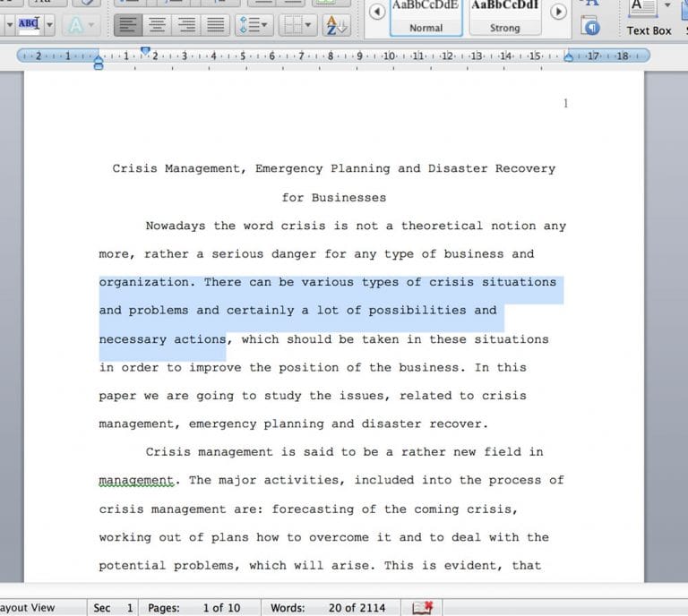
Task: Click the line starting 'Nowadays the word crisis'
Action: click(356, 227)
